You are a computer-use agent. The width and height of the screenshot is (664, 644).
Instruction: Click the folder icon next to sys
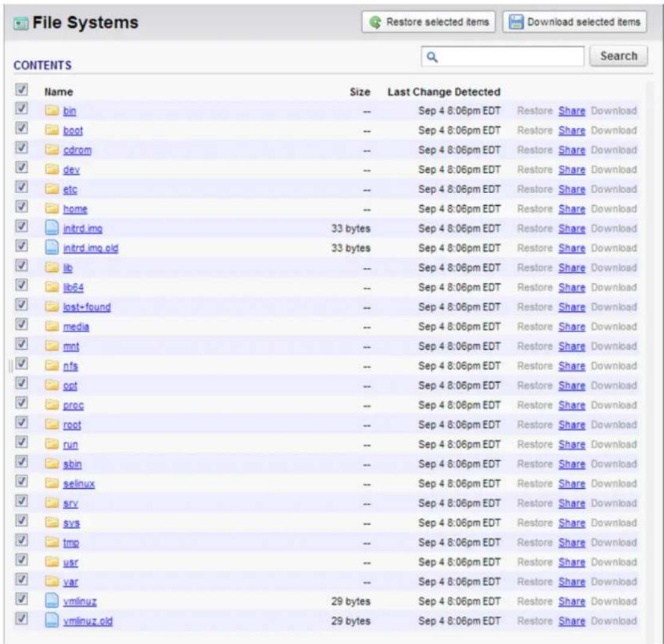tap(52, 523)
